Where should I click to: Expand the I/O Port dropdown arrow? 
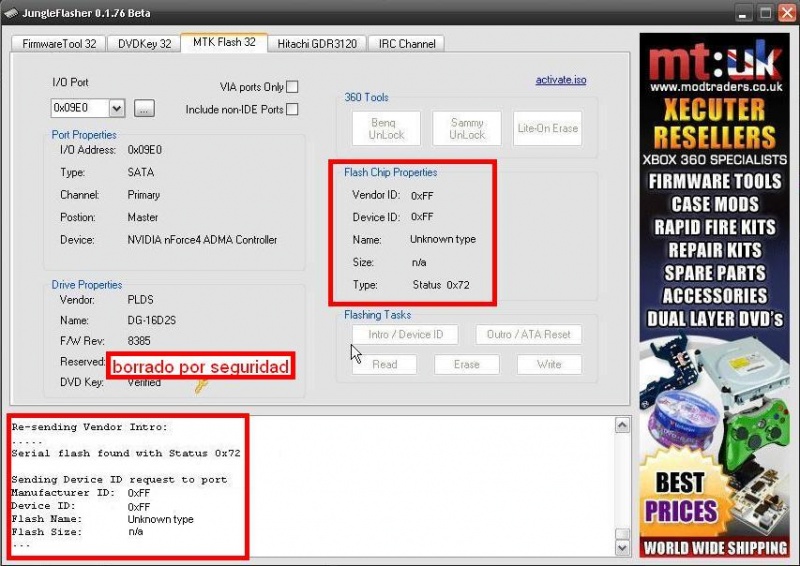click(x=116, y=108)
